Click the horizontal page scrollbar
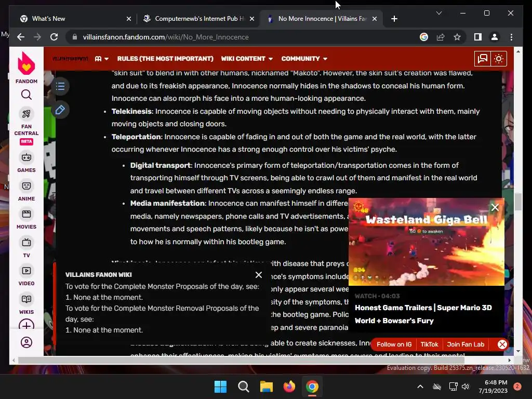Screen dimensions: 532x399 pos(241,361)
